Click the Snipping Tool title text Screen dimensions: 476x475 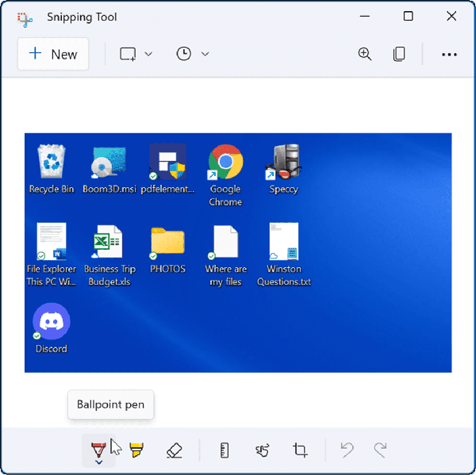(x=82, y=17)
